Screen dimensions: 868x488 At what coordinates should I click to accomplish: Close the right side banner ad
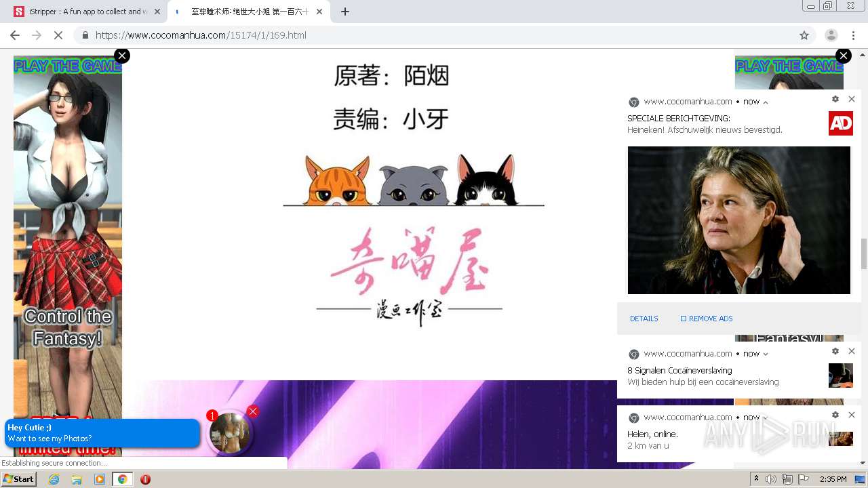click(x=844, y=56)
